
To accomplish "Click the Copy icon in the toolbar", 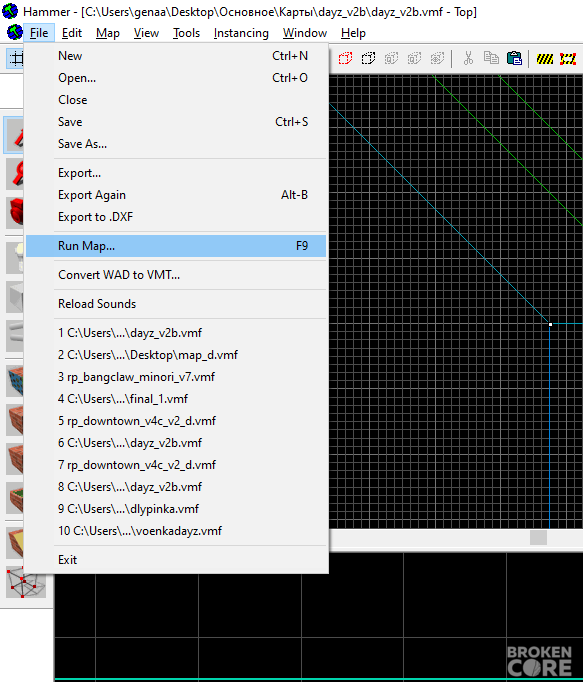I will [x=491, y=58].
